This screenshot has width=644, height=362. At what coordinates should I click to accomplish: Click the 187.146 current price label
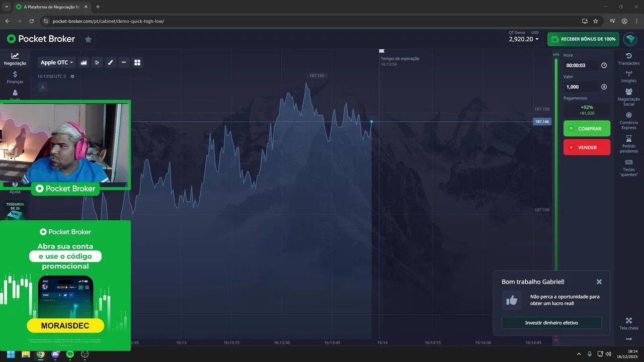pos(542,122)
